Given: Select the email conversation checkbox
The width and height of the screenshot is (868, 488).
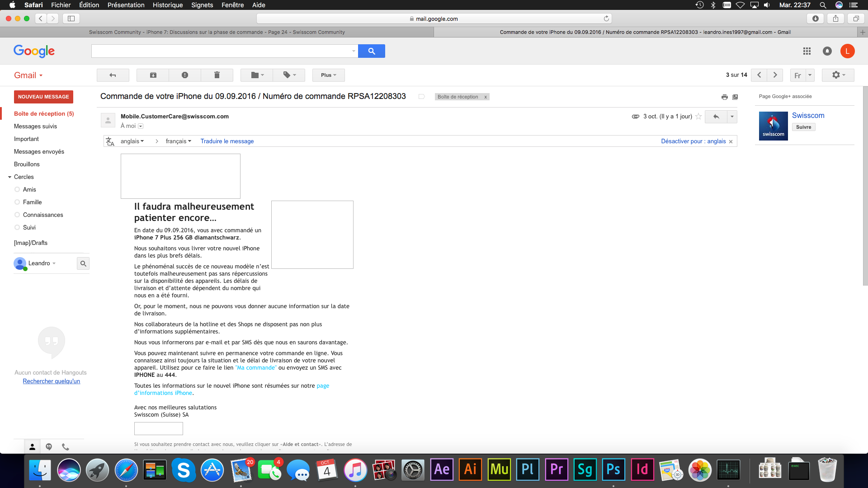Looking at the screenshot, I should pyautogui.click(x=421, y=96).
